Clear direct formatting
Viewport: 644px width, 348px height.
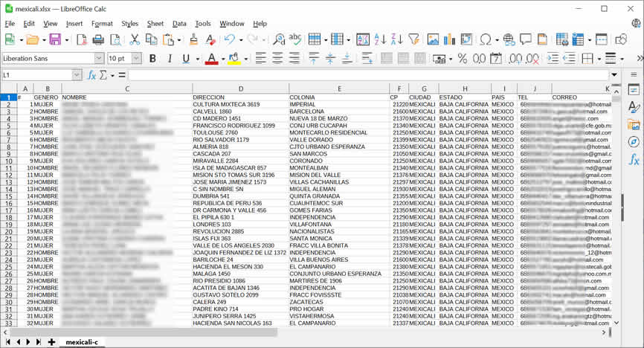[210, 39]
